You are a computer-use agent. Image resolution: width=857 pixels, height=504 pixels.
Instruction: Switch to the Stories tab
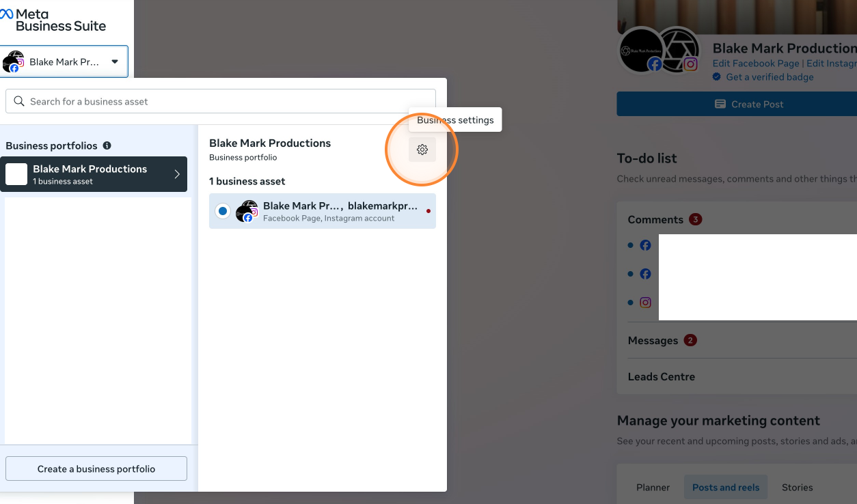pos(797,487)
